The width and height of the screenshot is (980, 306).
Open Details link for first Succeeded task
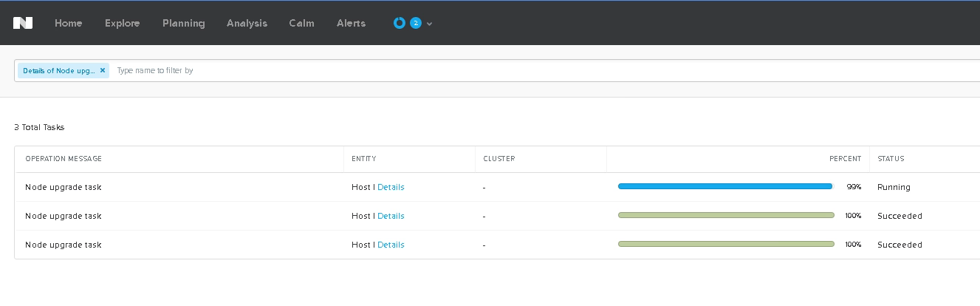coord(391,216)
